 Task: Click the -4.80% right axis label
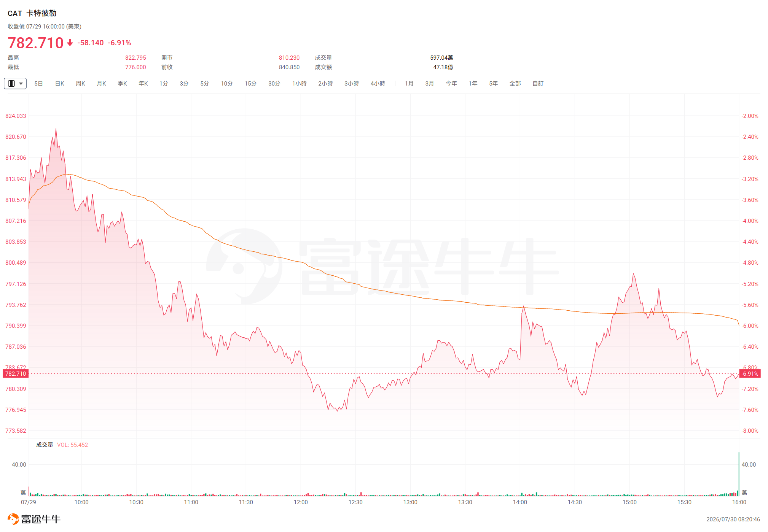750,262
